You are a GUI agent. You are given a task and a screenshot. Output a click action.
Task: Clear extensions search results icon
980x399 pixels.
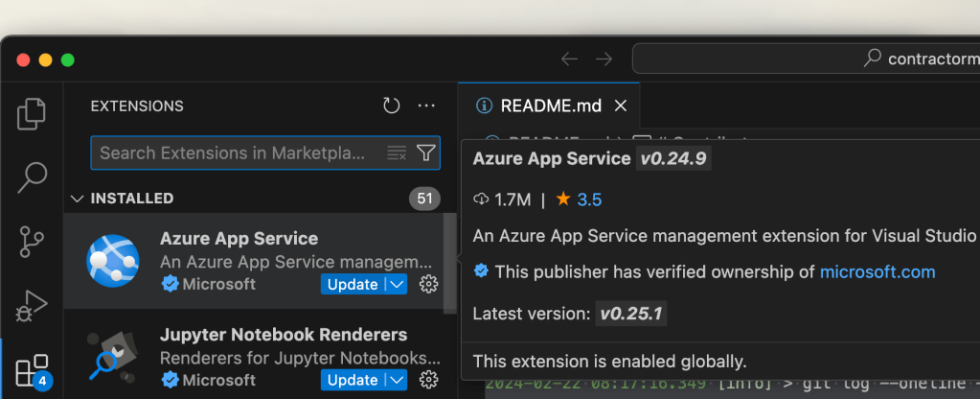397,153
